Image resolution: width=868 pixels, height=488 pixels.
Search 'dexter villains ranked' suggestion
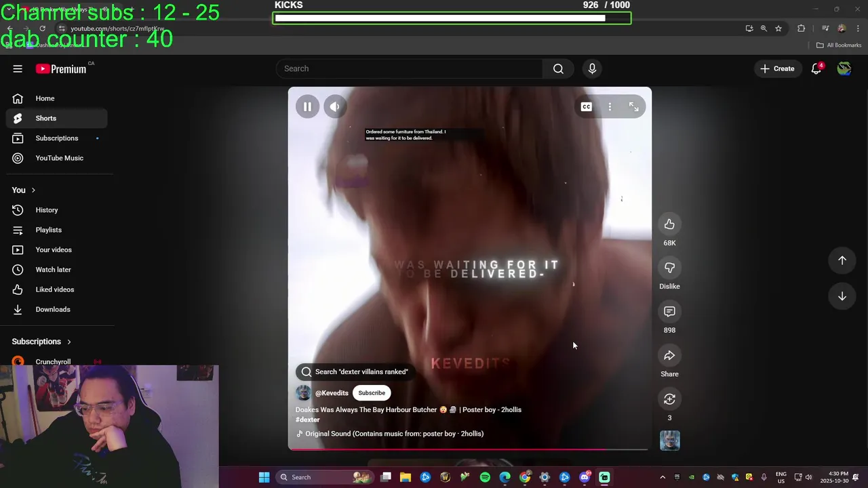(355, 371)
